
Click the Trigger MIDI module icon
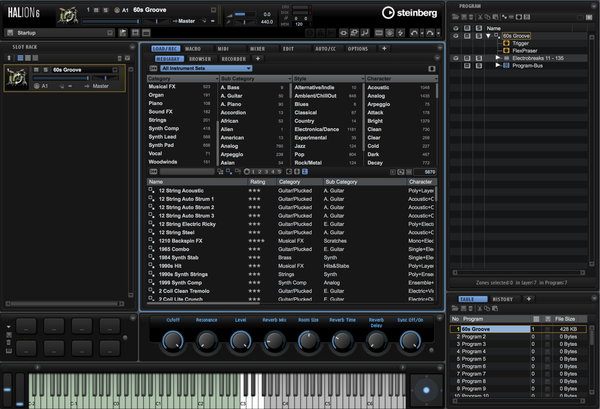(x=506, y=43)
